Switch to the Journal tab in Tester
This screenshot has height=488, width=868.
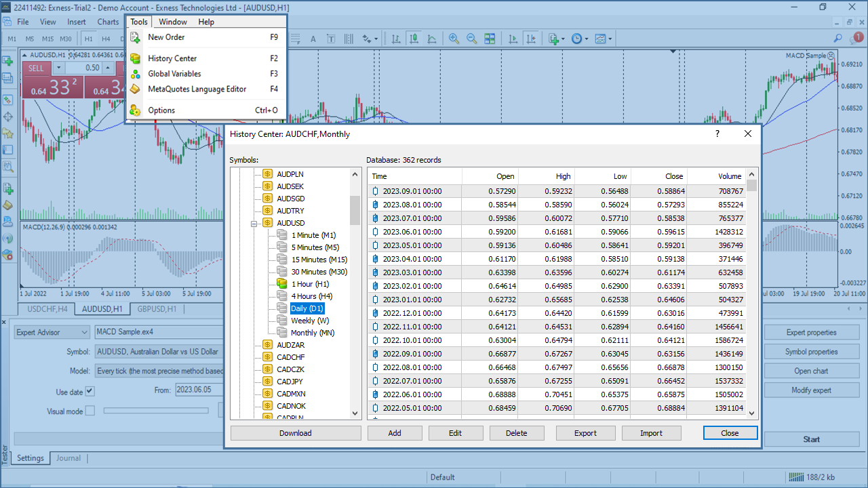68,458
